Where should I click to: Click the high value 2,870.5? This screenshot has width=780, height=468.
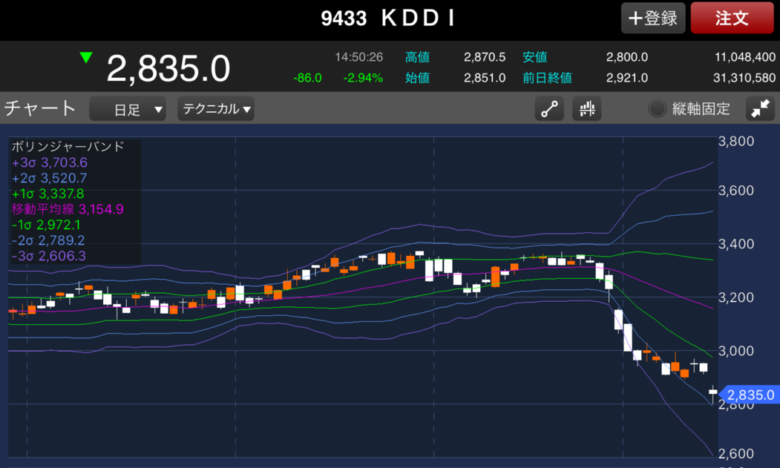pyautogui.click(x=485, y=57)
